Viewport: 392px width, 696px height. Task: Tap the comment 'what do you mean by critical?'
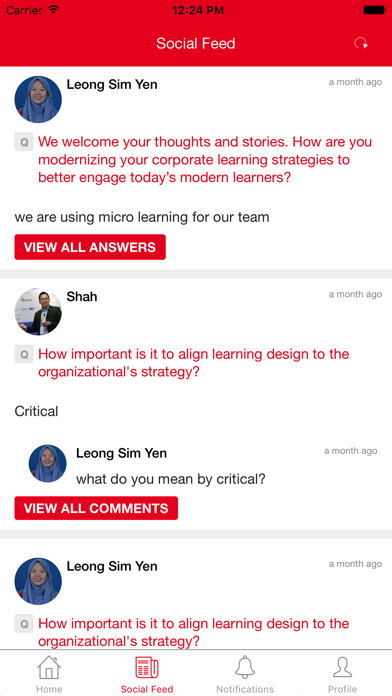click(170, 479)
